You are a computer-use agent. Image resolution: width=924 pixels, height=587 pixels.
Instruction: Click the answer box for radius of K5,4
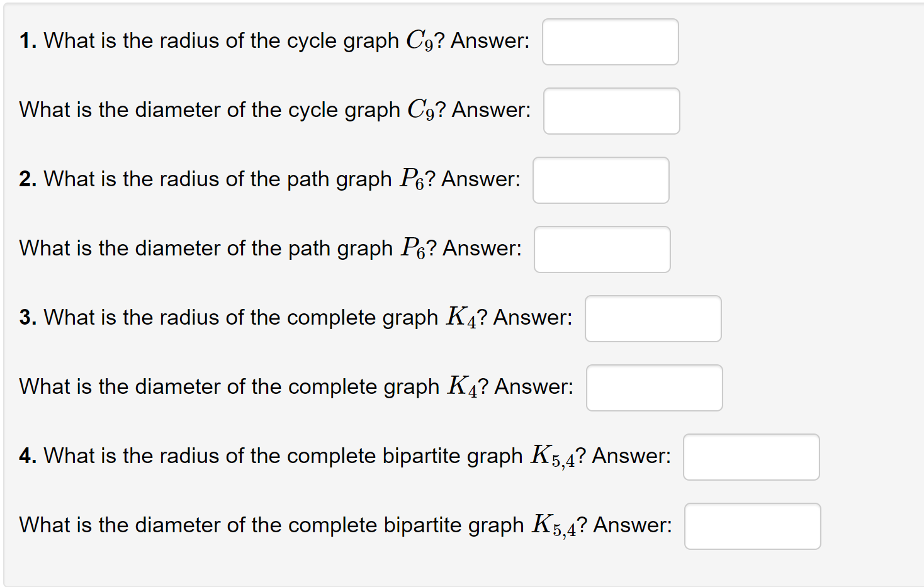click(751, 457)
